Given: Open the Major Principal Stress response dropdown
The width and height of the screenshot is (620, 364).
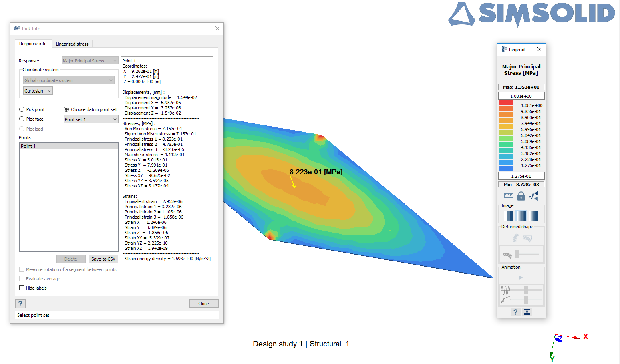Looking at the screenshot, I should click(90, 61).
